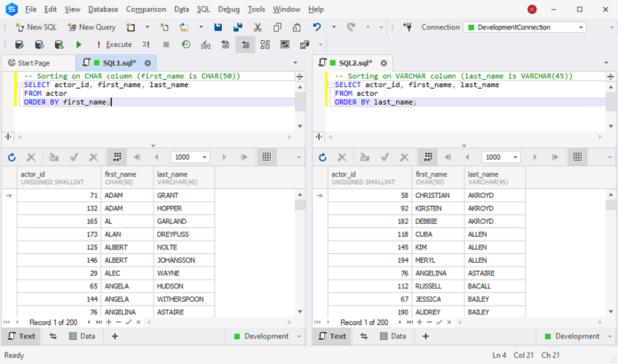Viewport: 618px width, 364px height.
Task: Go to last page in right grid
Action: [555, 157]
